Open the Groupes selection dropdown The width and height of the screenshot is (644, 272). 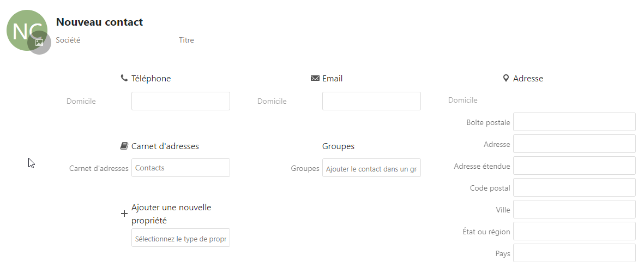pos(371,168)
